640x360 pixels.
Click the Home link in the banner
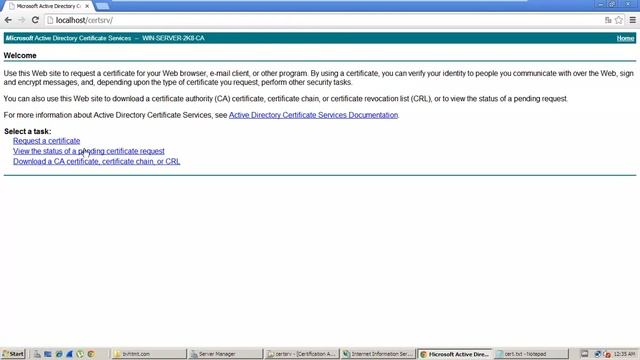click(625, 38)
